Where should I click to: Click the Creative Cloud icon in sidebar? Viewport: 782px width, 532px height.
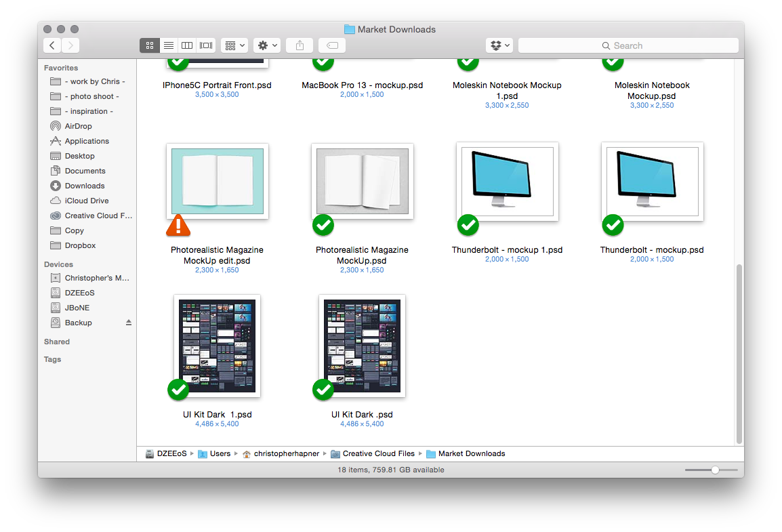click(x=56, y=216)
